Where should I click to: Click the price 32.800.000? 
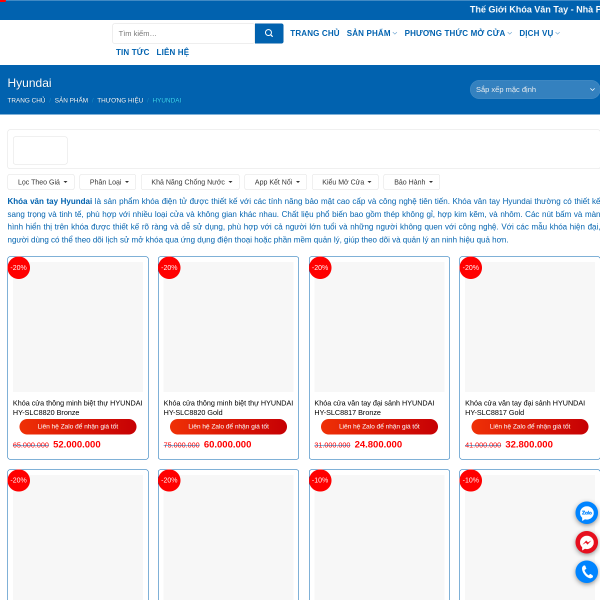(x=529, y=444)
